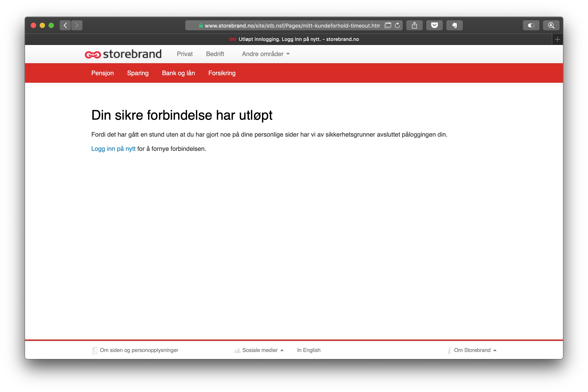Click the heading Din sikre forbindelse har utløpt
Viewport: 588px width, 392px height.
click(x=182, y=115)
